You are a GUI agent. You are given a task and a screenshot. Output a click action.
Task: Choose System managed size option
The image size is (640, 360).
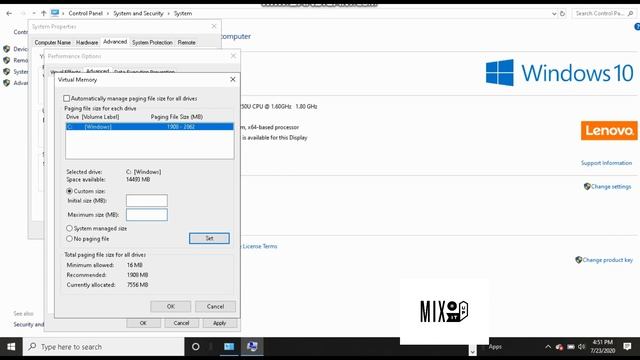pos(69,228)
